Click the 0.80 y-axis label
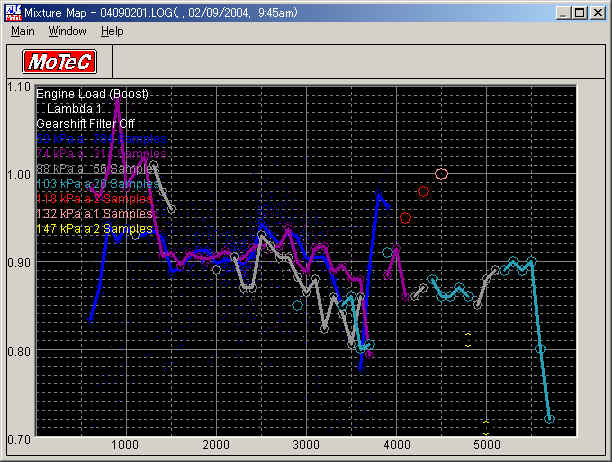This screenshot has width=612, height=462. pyautogui.click(x=19, y=351)
